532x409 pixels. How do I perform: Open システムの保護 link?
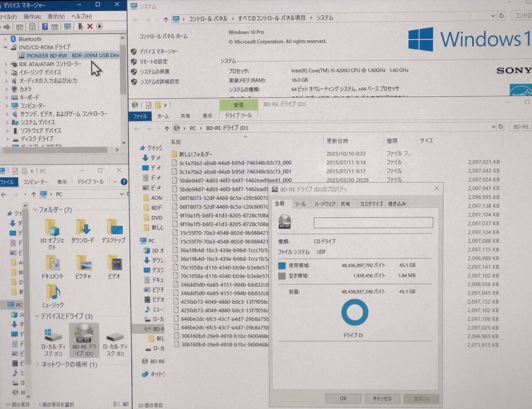(x=154, y=71)
